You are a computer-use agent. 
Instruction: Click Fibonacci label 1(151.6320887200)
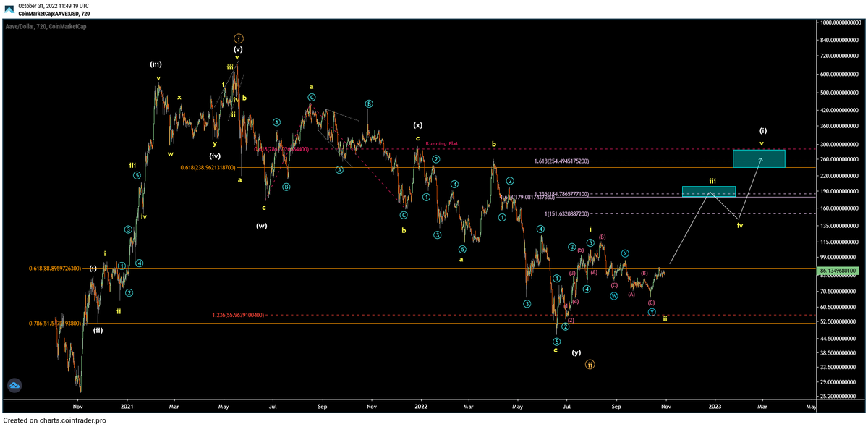click(x=567, y=214)
